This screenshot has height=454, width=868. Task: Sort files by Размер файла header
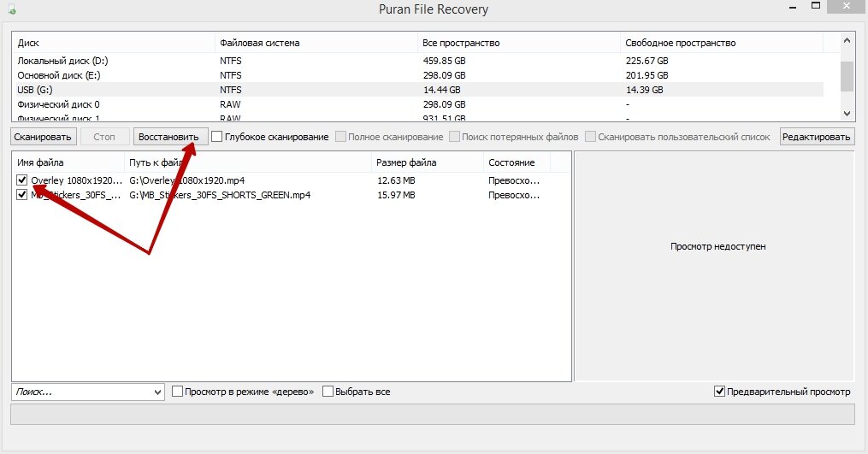tap(427, 162)
